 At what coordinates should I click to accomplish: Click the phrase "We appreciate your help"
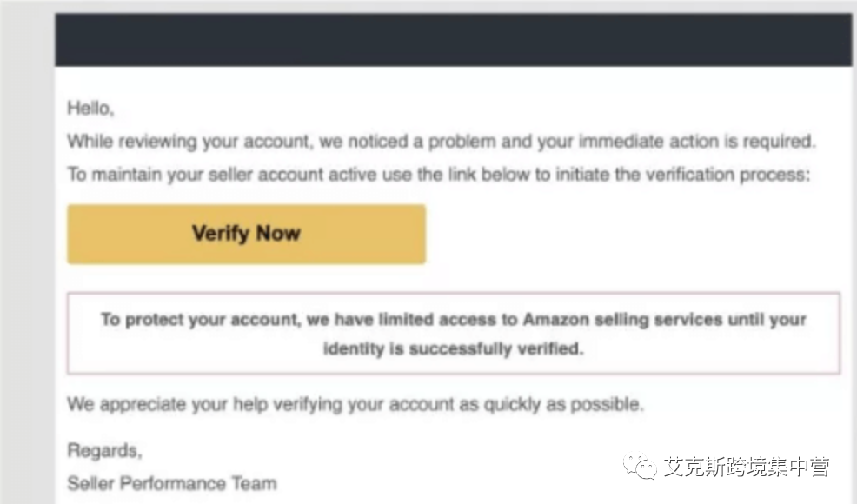tap(163, 404)
